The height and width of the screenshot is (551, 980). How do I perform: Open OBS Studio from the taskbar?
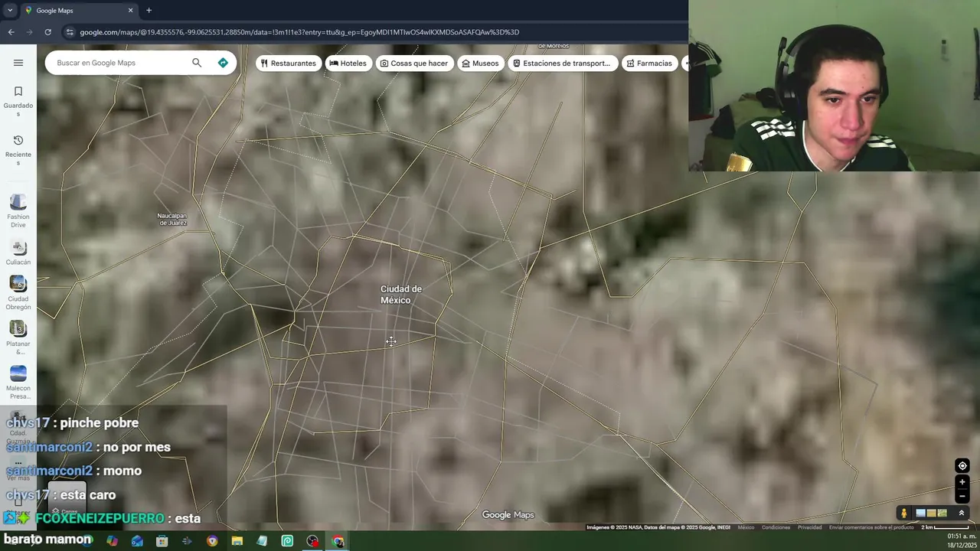click(x=312, y=541)
